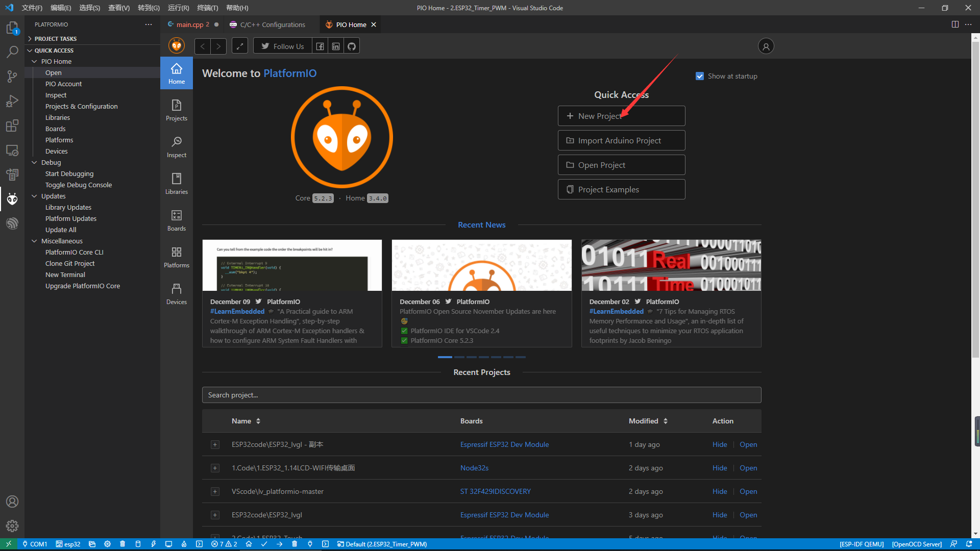Open the 终端(T) menu
The width and height of the screenshot is (980, 551).
pyautogui.click(x=208, y=8)
